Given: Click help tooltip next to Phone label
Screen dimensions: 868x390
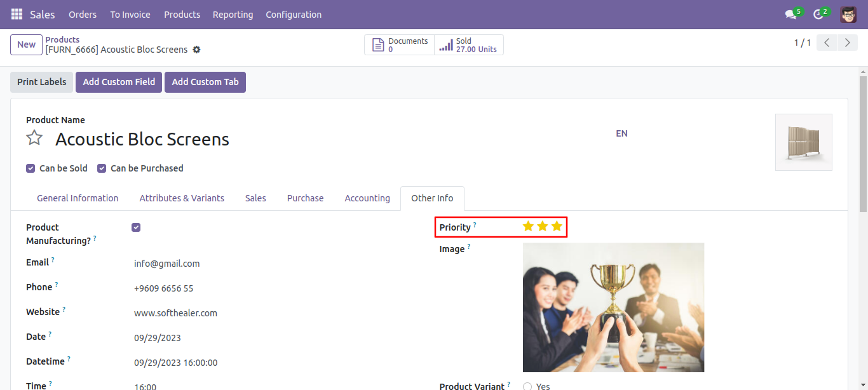Looking at the screenshot, I should tap(56, 284).
